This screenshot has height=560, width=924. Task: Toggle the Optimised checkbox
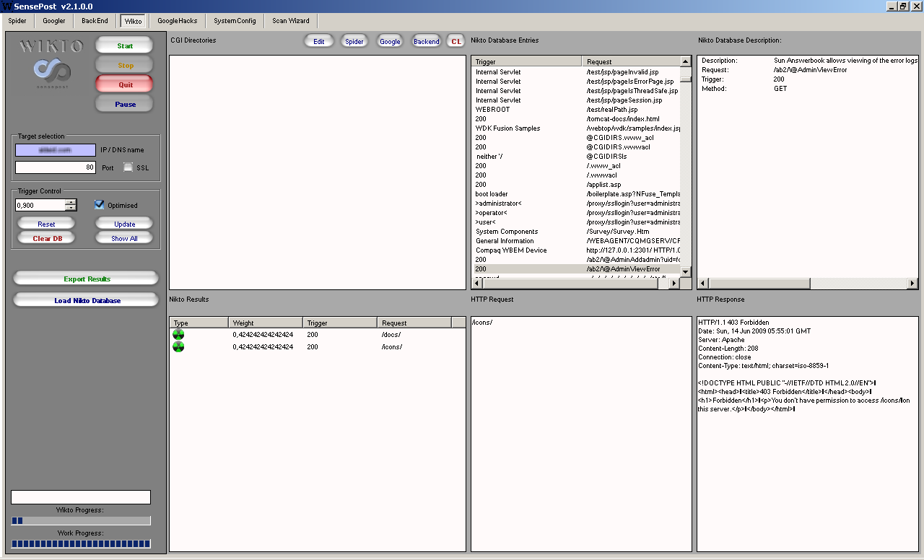coord(100,205)
